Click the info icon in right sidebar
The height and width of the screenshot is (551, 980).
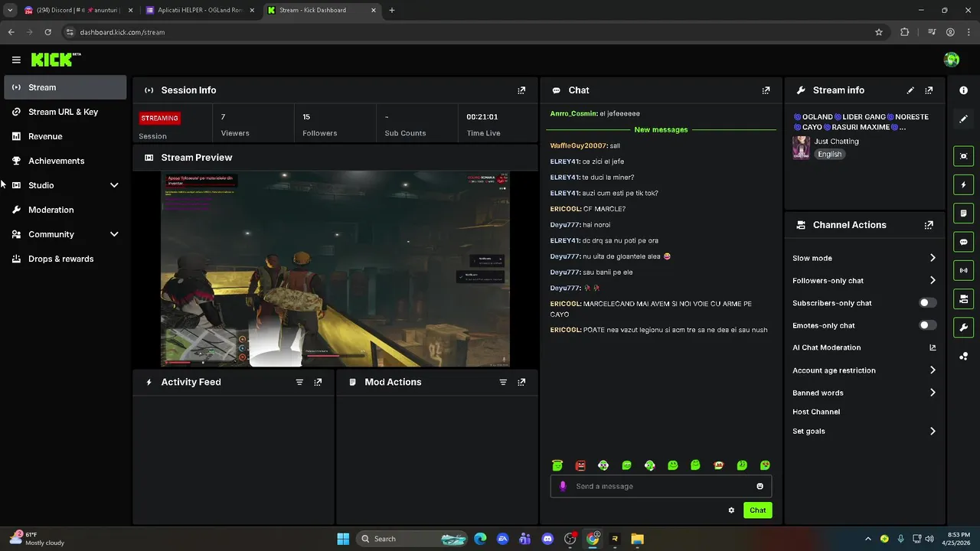click(963, 90)
